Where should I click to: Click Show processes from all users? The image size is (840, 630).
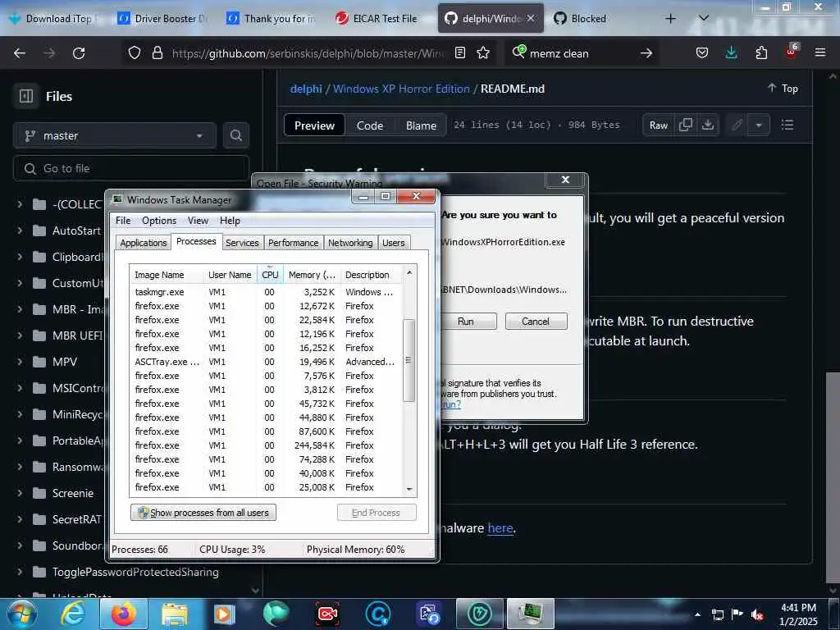point(203,513)
